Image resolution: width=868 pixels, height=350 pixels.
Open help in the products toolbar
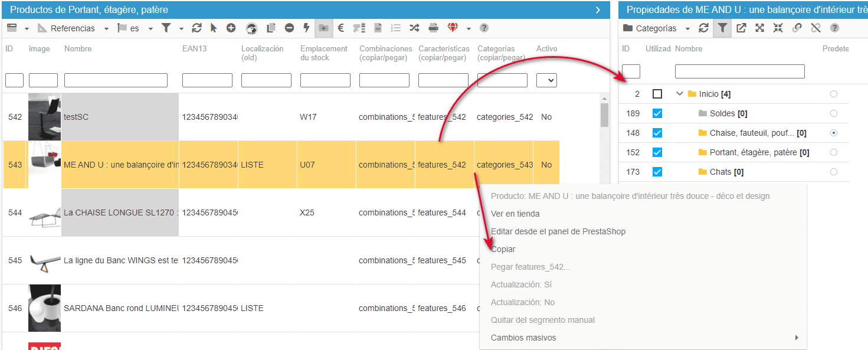tap(484, 28)
